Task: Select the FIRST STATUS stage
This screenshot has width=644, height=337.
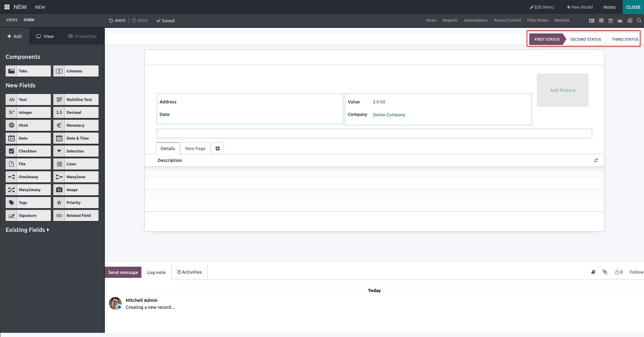Action: (x=547, y=39)
